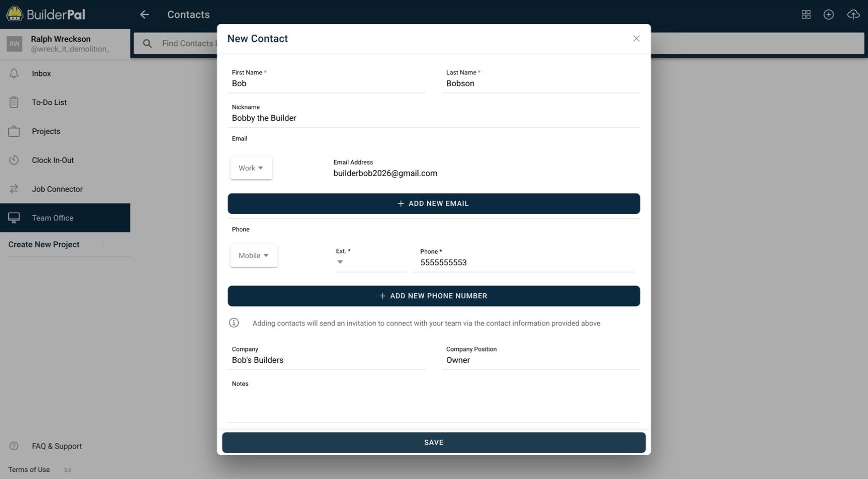Go back using the arrow beside Contacts
Image resolution: width=868 pixels, height=479 pixels.
(x=145, y=14)
